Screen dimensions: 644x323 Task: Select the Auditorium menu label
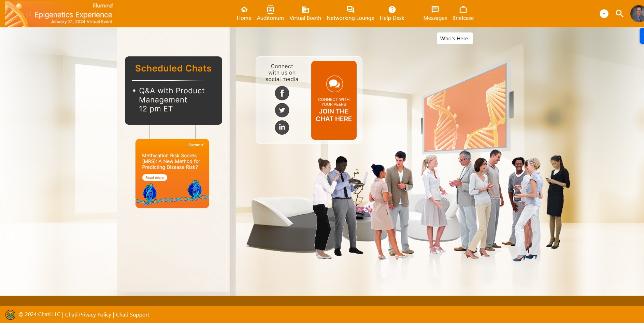[270, 18]
